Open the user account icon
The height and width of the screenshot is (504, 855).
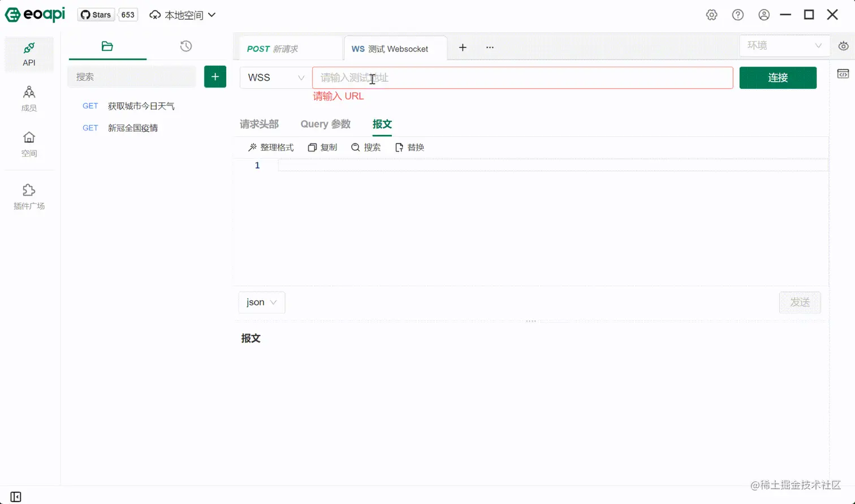763,15
